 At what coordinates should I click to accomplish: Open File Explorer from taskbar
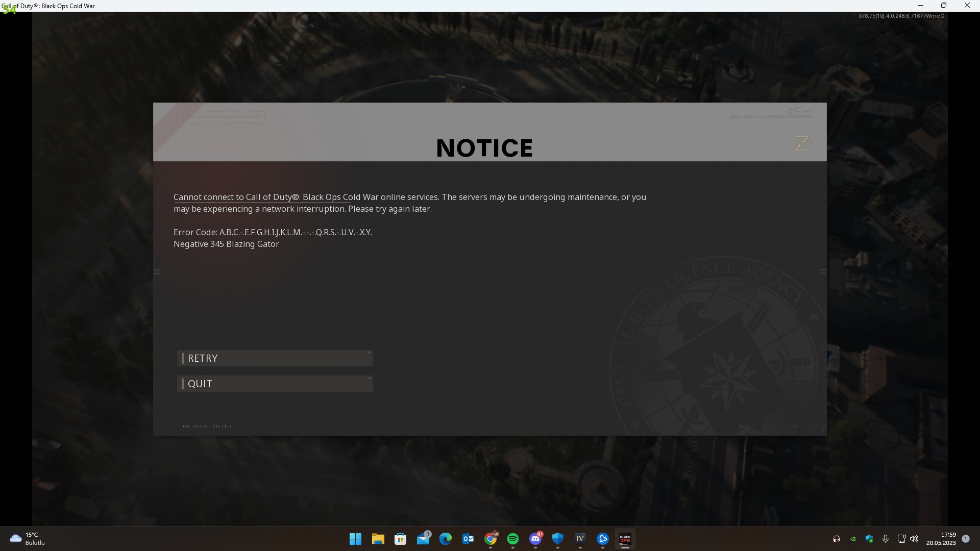pos(378,539)
